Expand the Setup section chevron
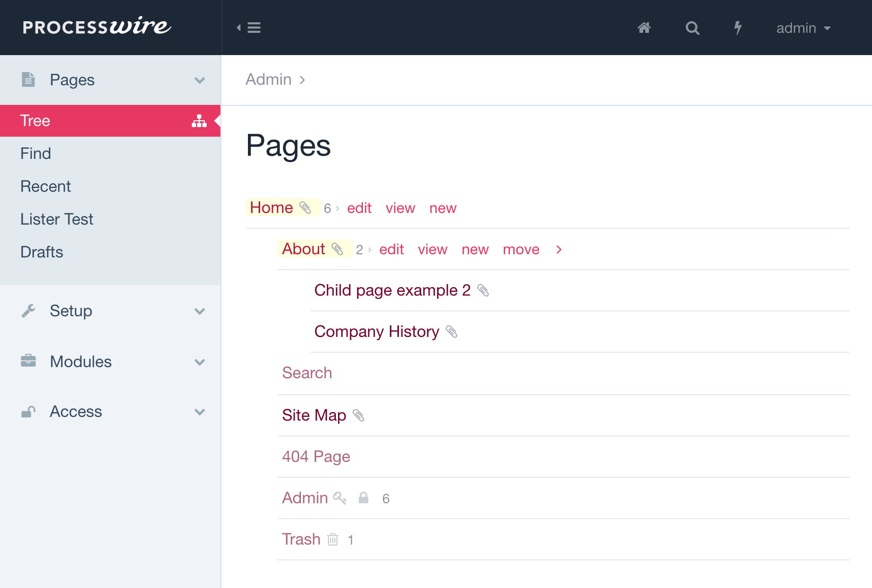Viewport: 872px width, 588px height. point(200,311)
